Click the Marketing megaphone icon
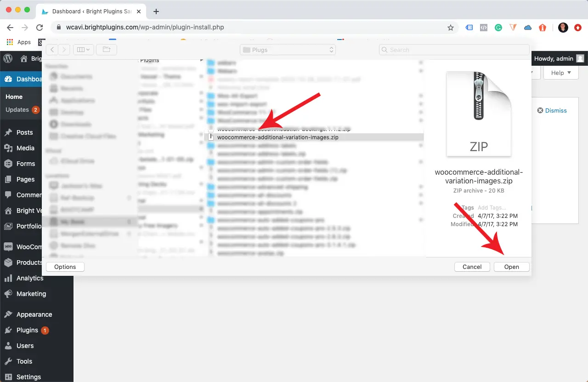This screenshot has width=588, height=382. coord(8,294)
